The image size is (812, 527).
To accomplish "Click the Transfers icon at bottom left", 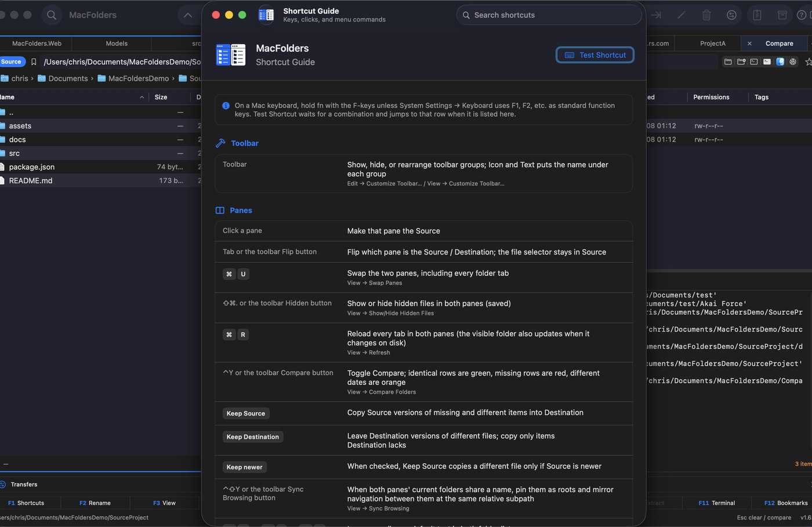I will [2, 484].
